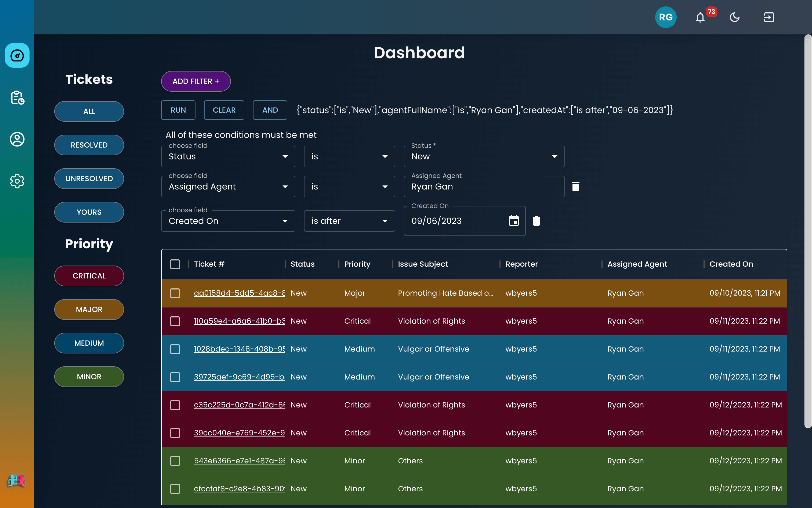This screenshot has height=508, width=812.
Task: Filter by MEDIUM priority
Action: tap(89, 343)
